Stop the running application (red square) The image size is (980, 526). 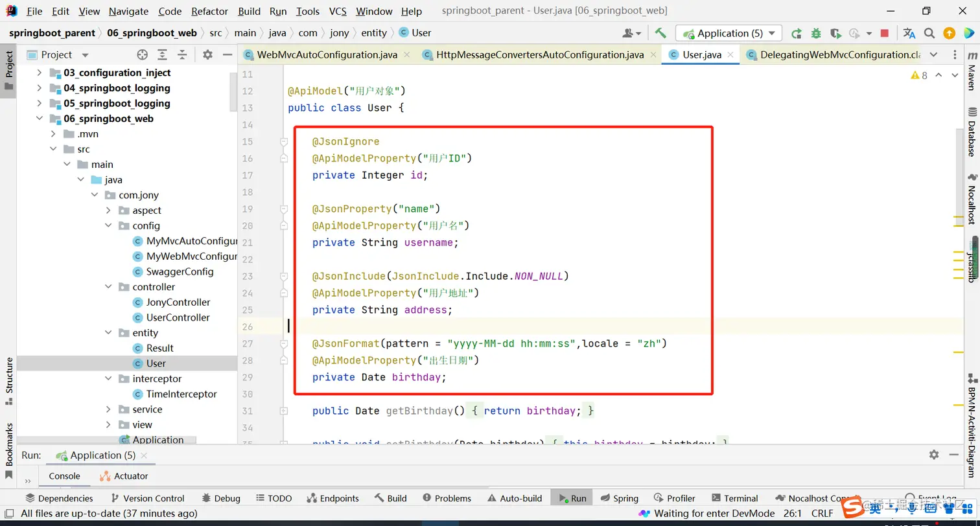pyautogui.click(x=885, y=33)
